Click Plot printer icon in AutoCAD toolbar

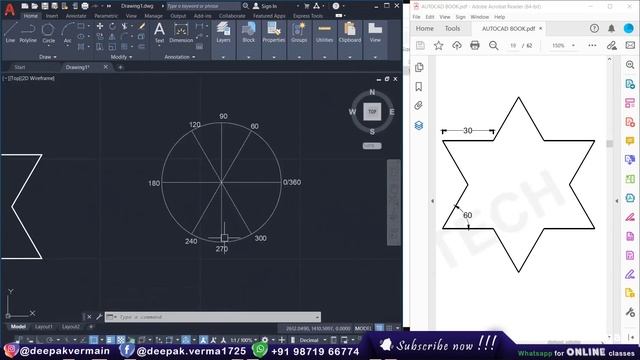pos(85,6)
